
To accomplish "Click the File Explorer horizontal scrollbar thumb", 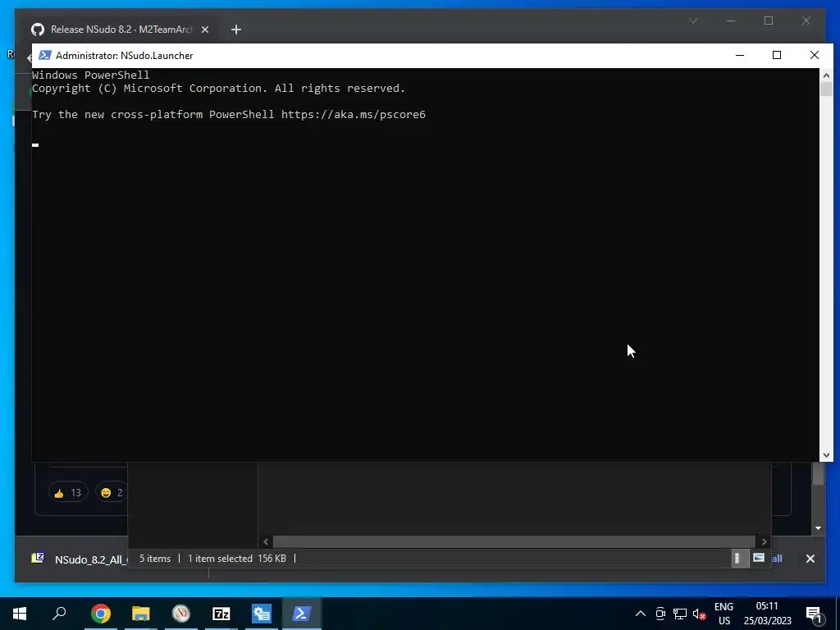I will (514, 541).
